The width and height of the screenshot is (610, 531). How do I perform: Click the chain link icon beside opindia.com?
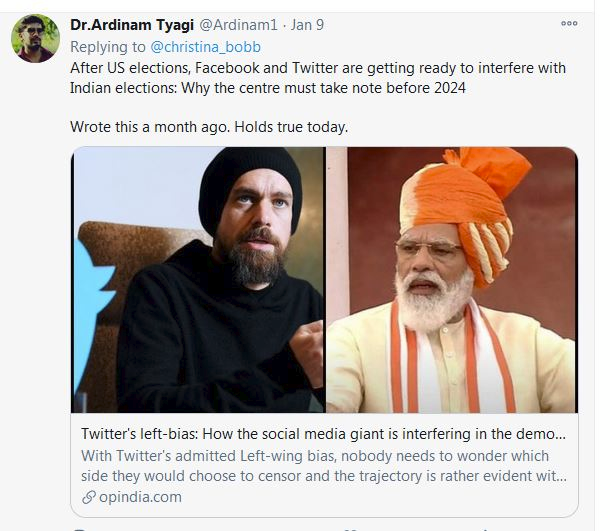click(x=89, y=497)
